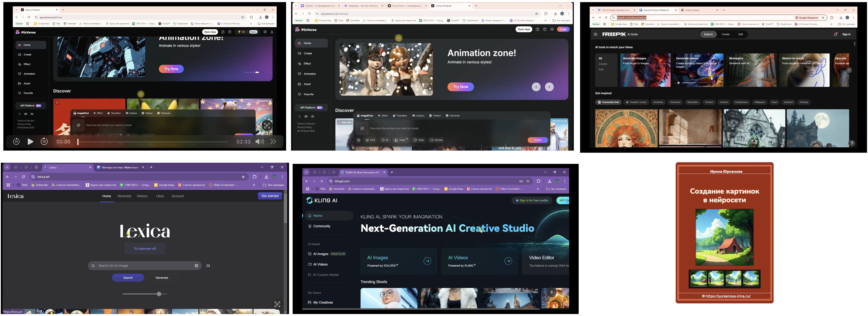Click the Freepik question mark help bubble
Screen dimensions: 868x316
pyautogui.click(x=852, y=143)
